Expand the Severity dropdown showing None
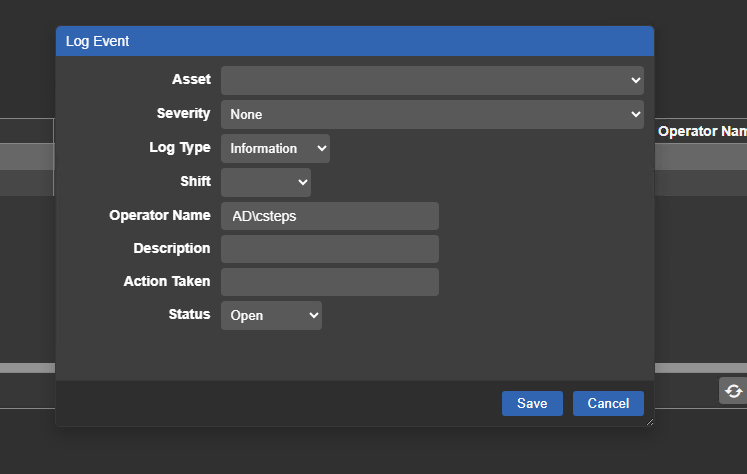747x474 pixels. (432, 114)
